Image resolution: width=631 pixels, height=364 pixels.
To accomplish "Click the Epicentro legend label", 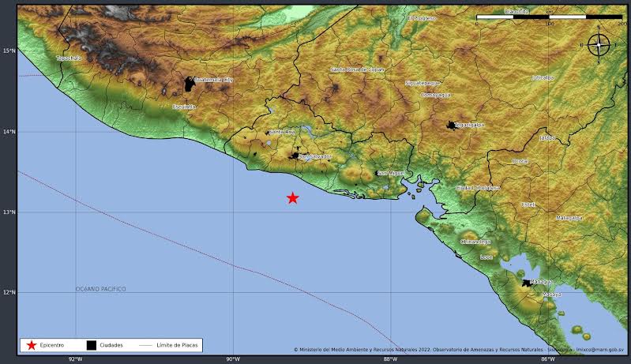I will pos(51,345).
